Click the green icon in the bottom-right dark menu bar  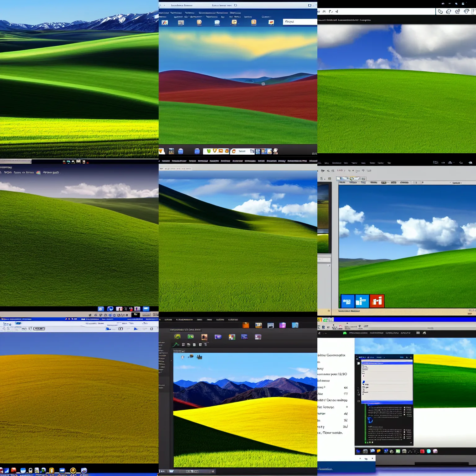tap(345, 333)
